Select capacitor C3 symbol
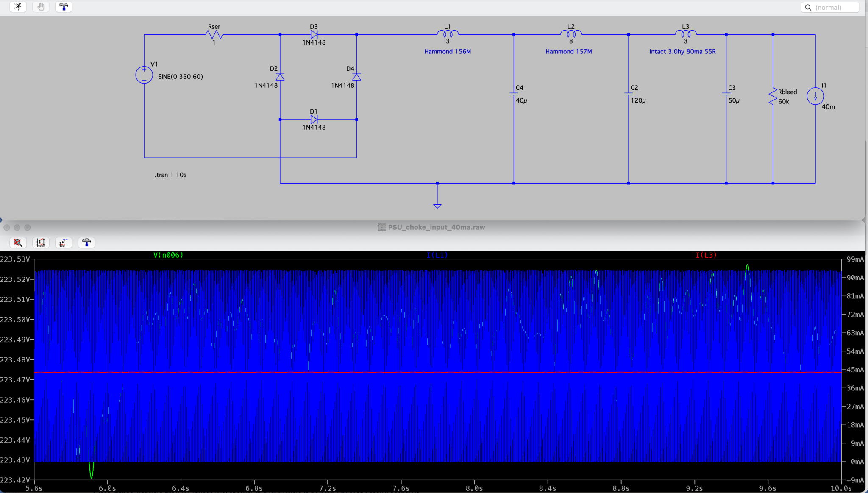The image size is (868, 493). tap(726, 94)
